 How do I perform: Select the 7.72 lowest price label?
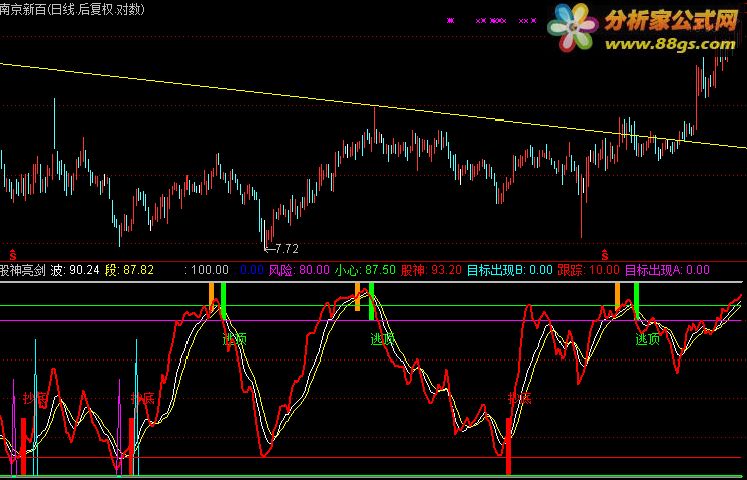point(287,249)
